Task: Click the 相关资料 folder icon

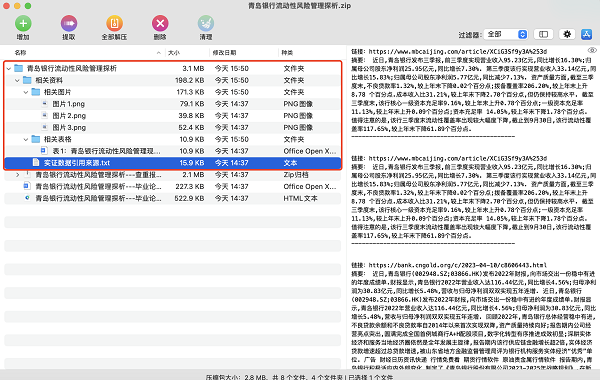Action: pyautogui.click(x=27, y=80)
